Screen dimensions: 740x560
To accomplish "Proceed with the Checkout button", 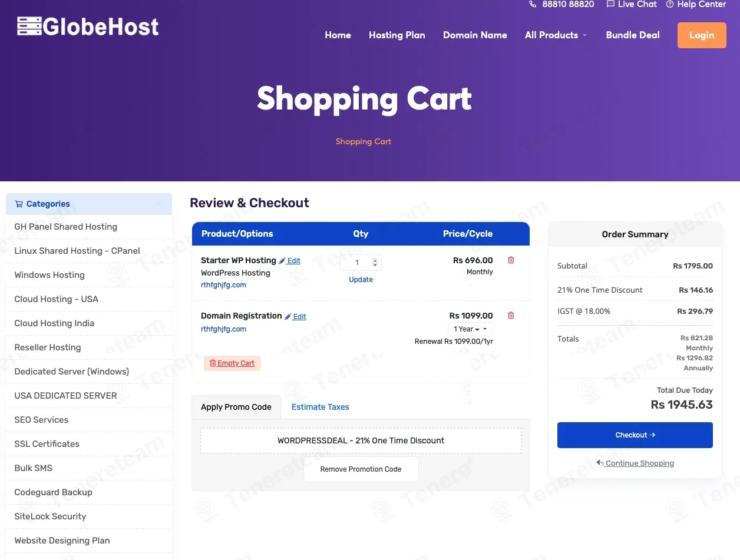I will tap(635, 435).
